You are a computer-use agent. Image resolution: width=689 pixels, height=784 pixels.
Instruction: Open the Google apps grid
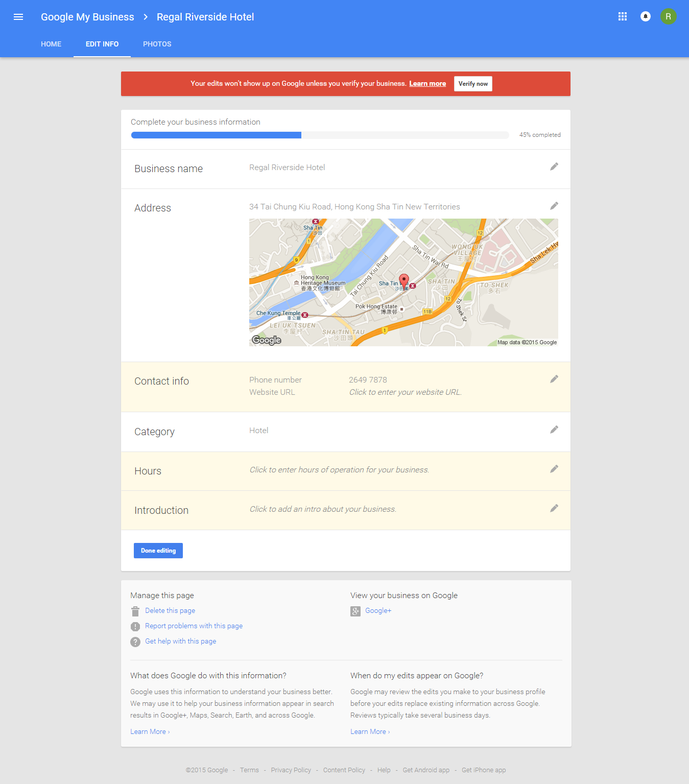pos(623,16)
